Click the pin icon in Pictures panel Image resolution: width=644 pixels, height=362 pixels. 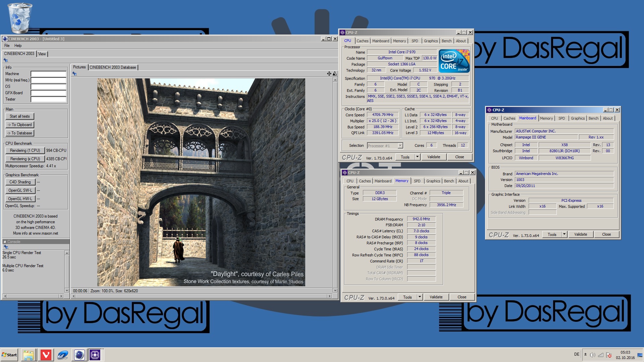[x=74, y=74]
